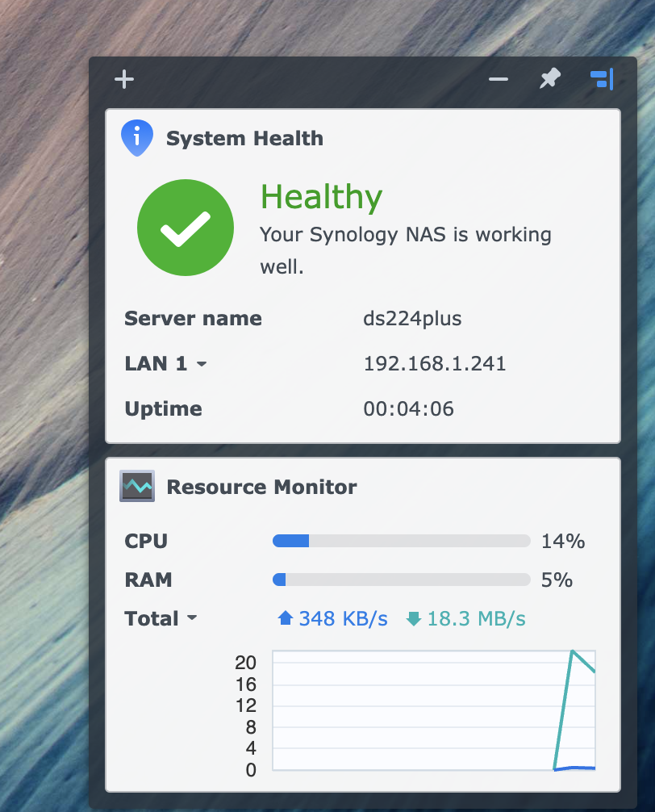The image size is (655, 812).
Task: Click the 18.3 MB/s download rate
Action: click(476, 618)
